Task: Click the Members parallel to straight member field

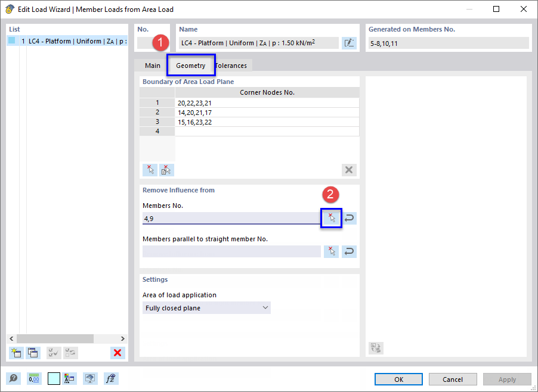Action: click(231, 251)
